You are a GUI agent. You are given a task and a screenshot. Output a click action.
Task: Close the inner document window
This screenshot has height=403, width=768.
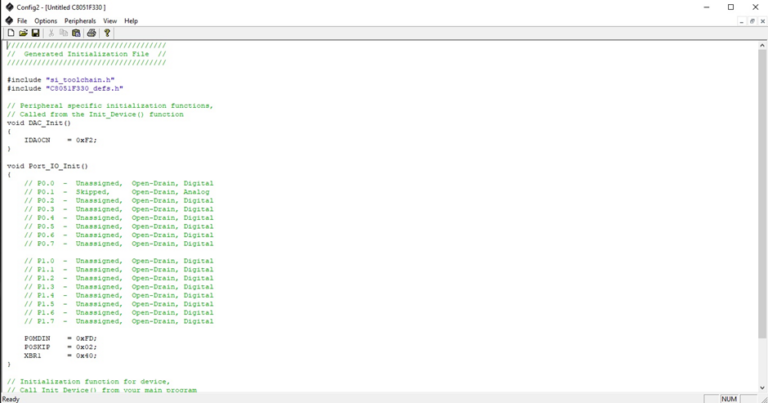point(761,20)
